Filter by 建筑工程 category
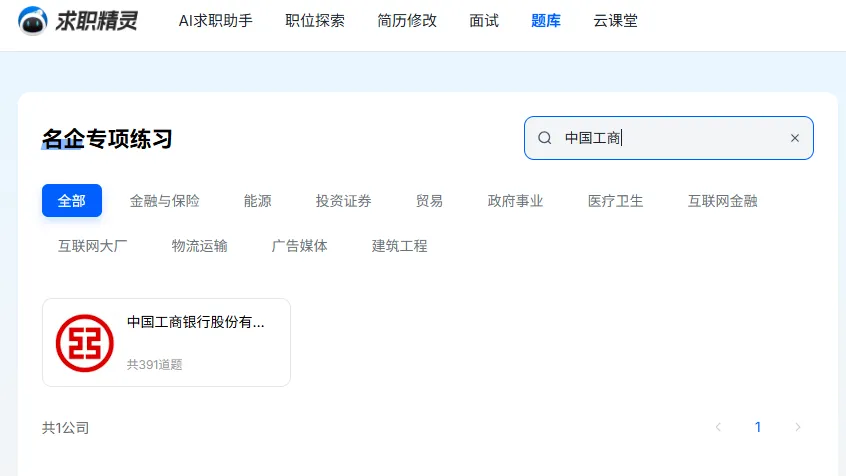This screenshot has width=846, height=476. [399, 246]
